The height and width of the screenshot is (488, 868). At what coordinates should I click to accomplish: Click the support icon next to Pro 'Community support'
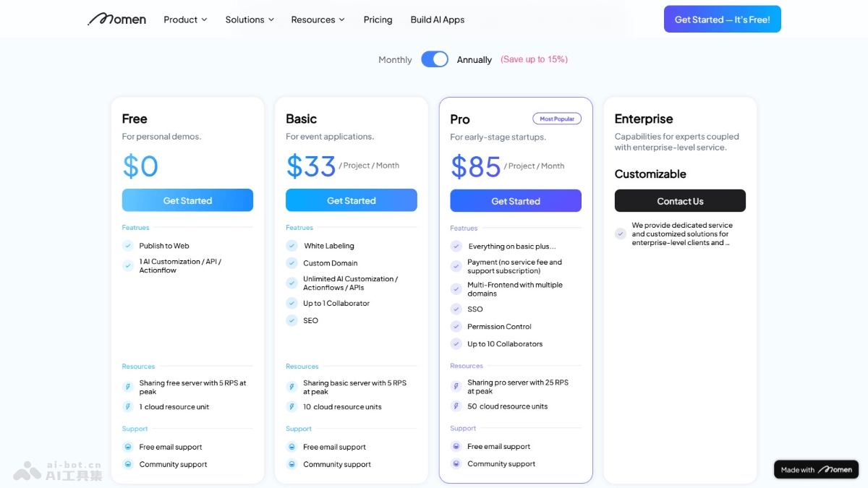pos(456,463)
